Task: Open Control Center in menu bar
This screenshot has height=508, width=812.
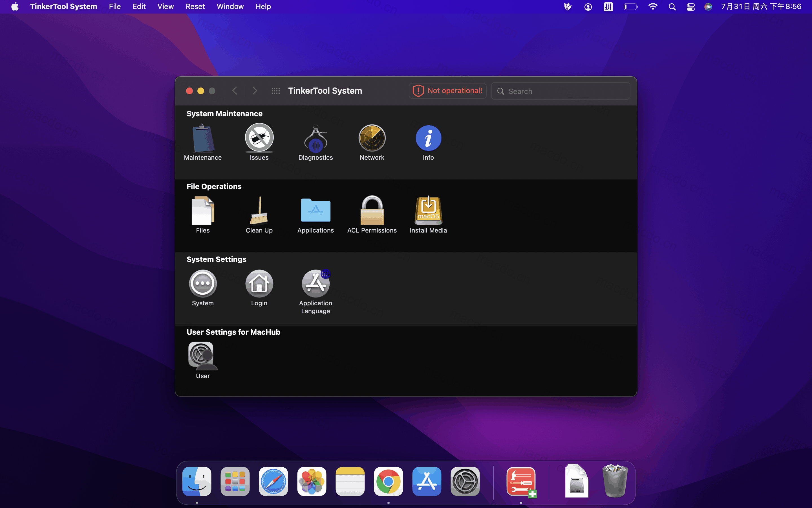Action: click(x=690, y=7)
